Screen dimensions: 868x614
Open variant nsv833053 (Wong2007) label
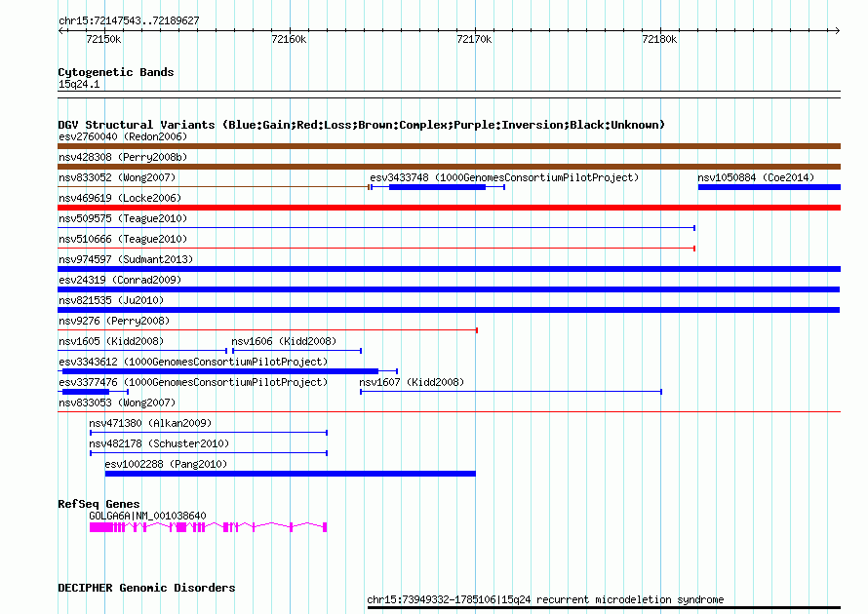(117, 403)
